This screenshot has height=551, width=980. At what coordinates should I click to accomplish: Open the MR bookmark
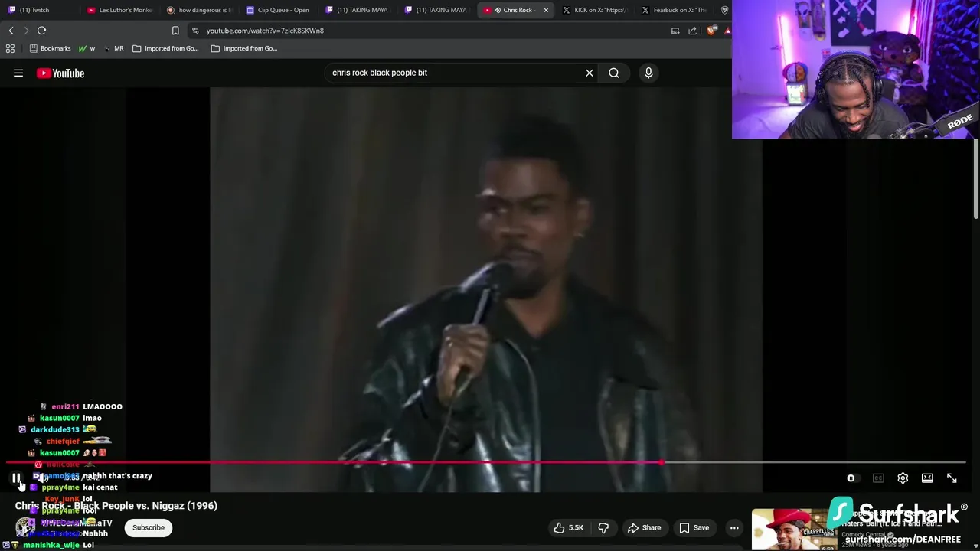point(113,48)
